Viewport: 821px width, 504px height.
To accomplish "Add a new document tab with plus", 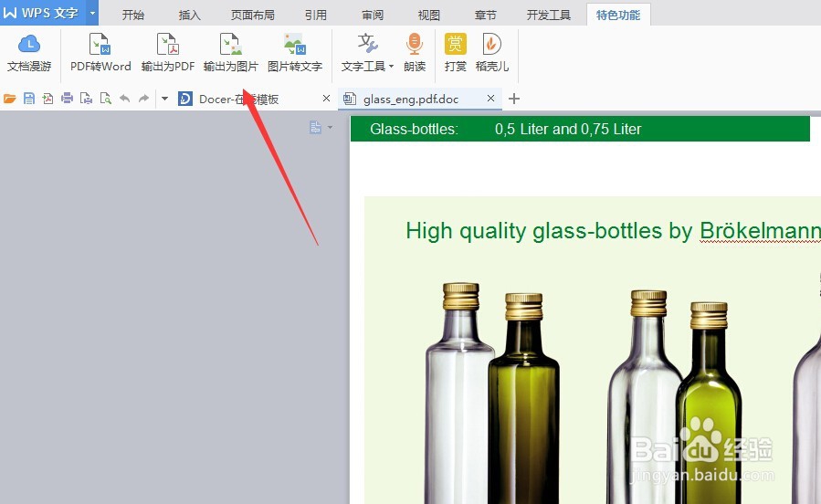I will [x=514, y=99].
